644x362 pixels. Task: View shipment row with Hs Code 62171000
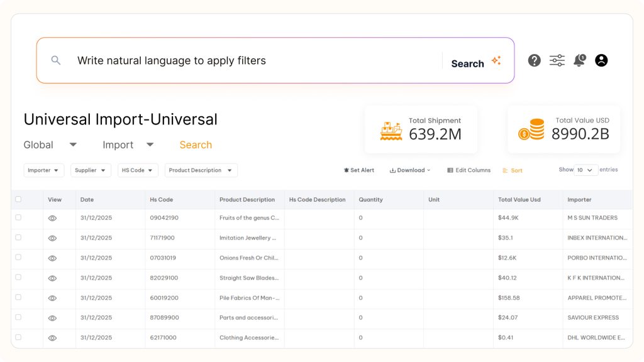click(x=52, y=338)
